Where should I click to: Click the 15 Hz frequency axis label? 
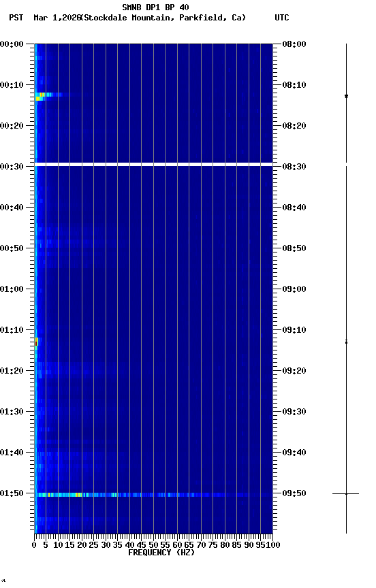[x=69, y=545]
